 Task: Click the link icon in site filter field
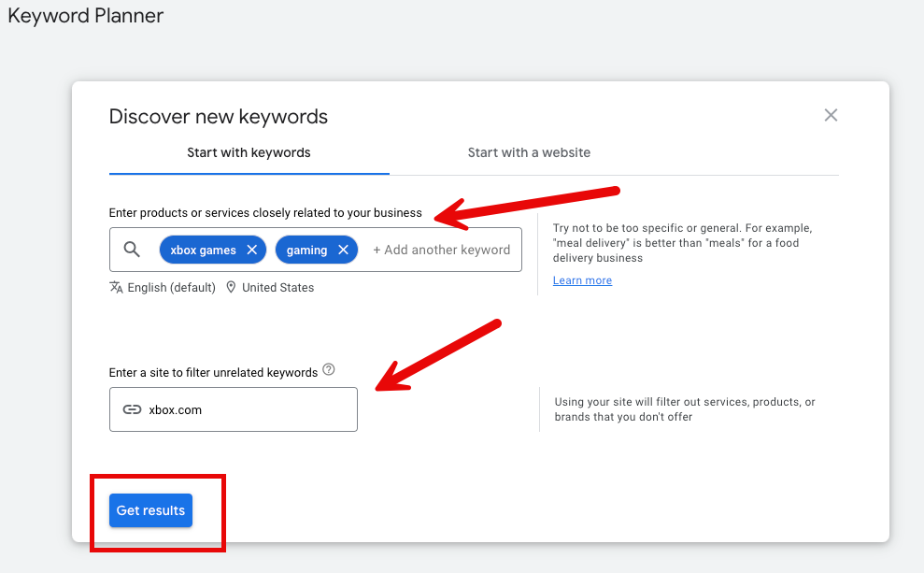132,408
